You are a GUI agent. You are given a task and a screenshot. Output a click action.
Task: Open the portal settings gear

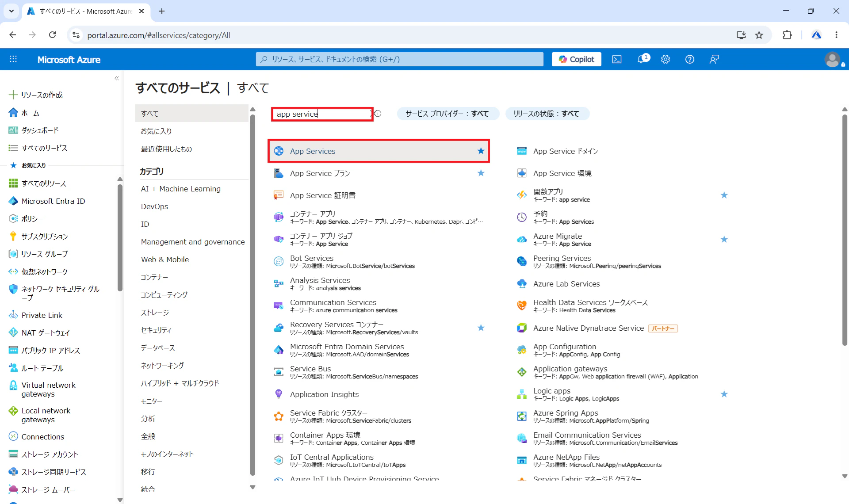(665, 59)
